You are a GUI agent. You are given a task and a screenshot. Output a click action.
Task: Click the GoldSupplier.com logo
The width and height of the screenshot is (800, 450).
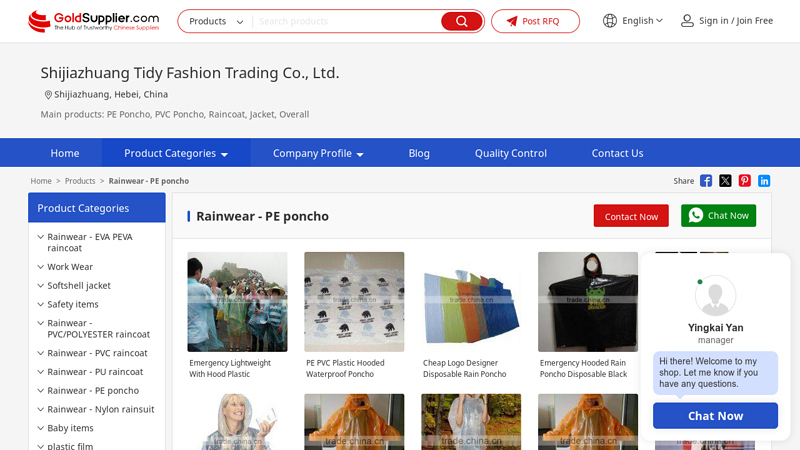pos(93,21)
